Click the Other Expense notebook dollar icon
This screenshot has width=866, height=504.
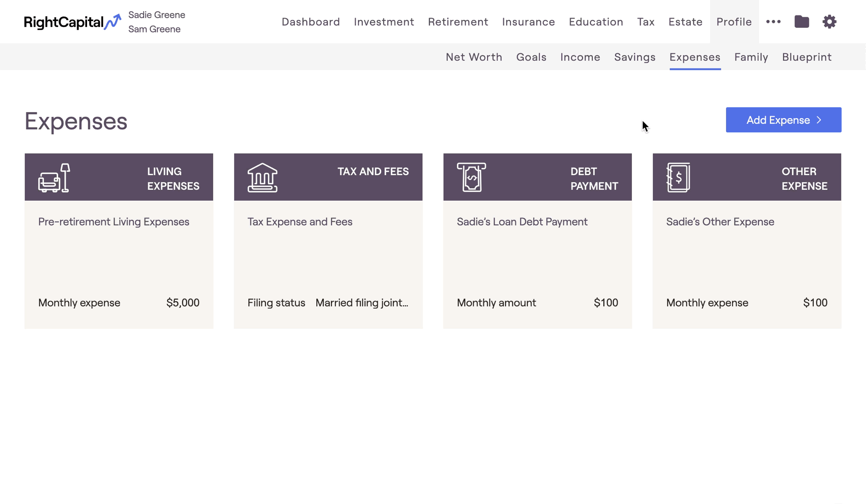click(x=678, y=177)
